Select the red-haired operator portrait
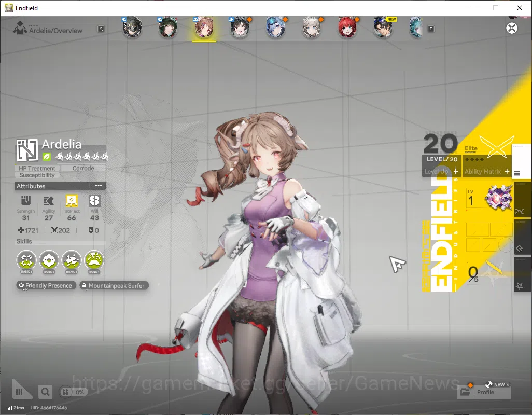The height and width of the screenshot is (415, 532). pyautogui.click(x=347, y=27)
